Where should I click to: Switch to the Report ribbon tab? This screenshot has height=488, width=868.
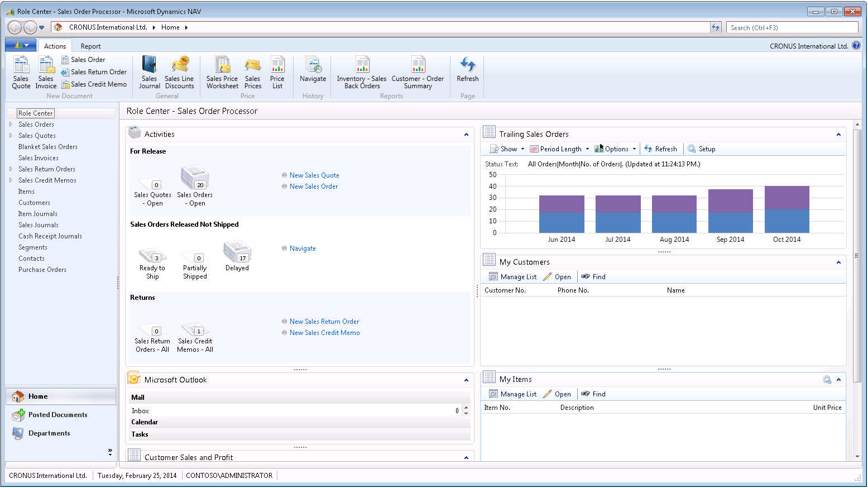(90, 46)
